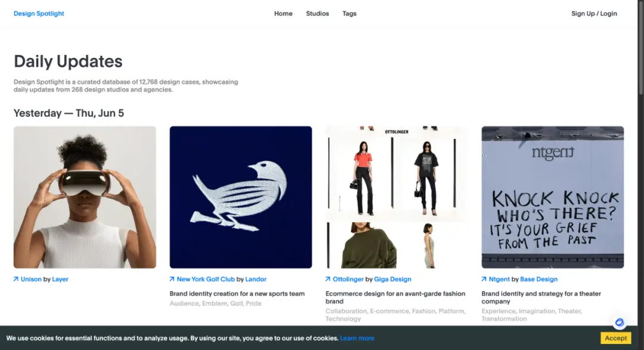
Task: Accept the cookies notice
Action: pos(615,338)
